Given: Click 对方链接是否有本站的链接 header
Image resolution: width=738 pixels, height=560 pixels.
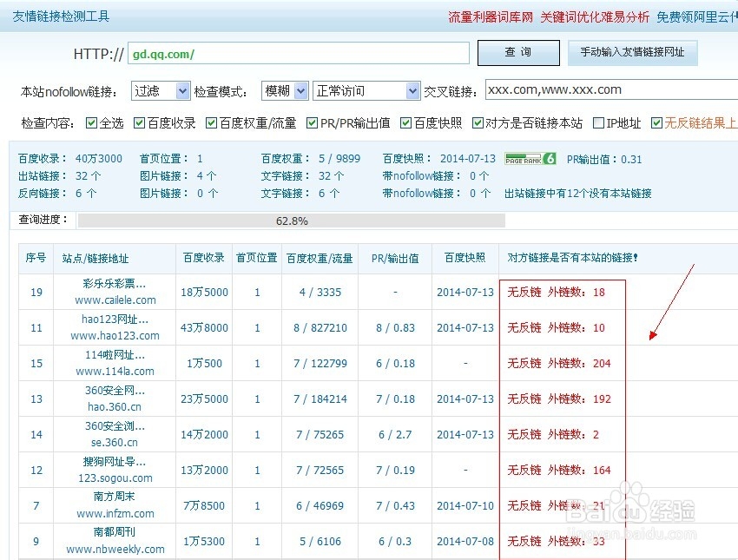Looking at the screenshot, I should coord(572,258).
